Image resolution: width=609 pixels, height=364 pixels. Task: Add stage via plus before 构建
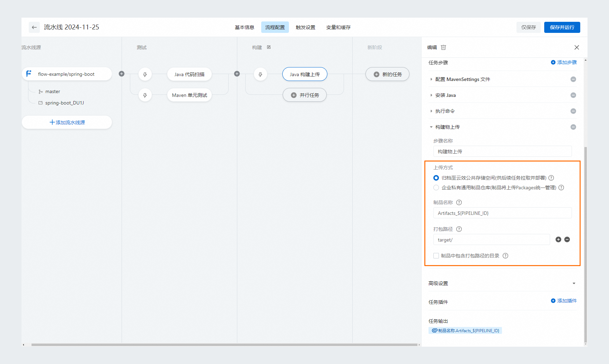(237, 74)
